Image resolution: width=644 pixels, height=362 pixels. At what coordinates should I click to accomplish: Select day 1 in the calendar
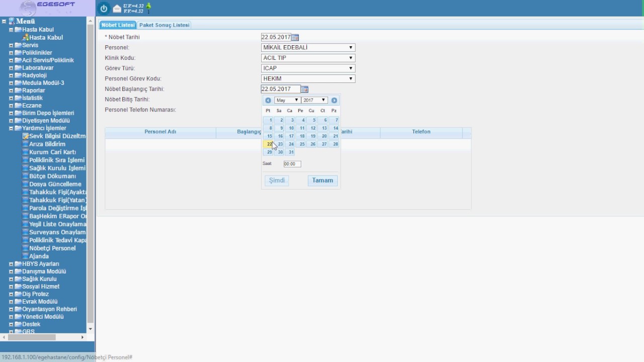coord(268,120)
